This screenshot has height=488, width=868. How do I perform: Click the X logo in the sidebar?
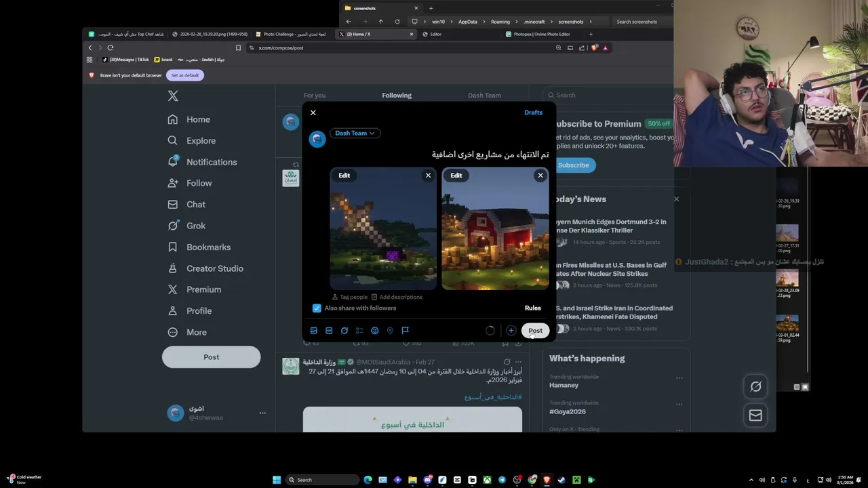pyautogui.click(x=173, y=96)
